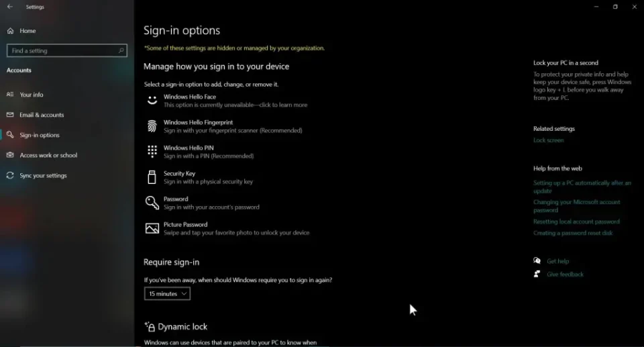Click the search magnifier icon
The height and width of the screenshot is (347, 644).
coord(121,51)
